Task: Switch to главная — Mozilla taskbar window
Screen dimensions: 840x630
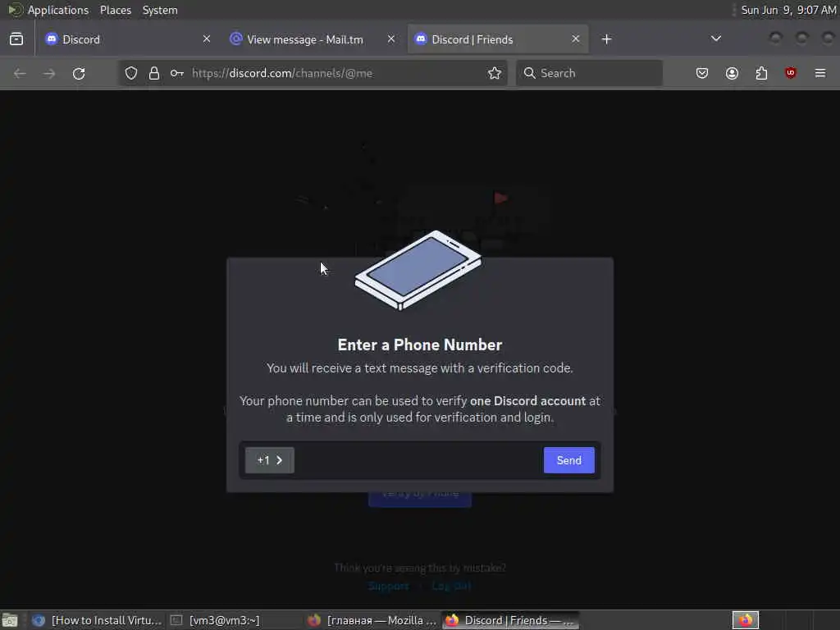Action: [x=372, y=620]
